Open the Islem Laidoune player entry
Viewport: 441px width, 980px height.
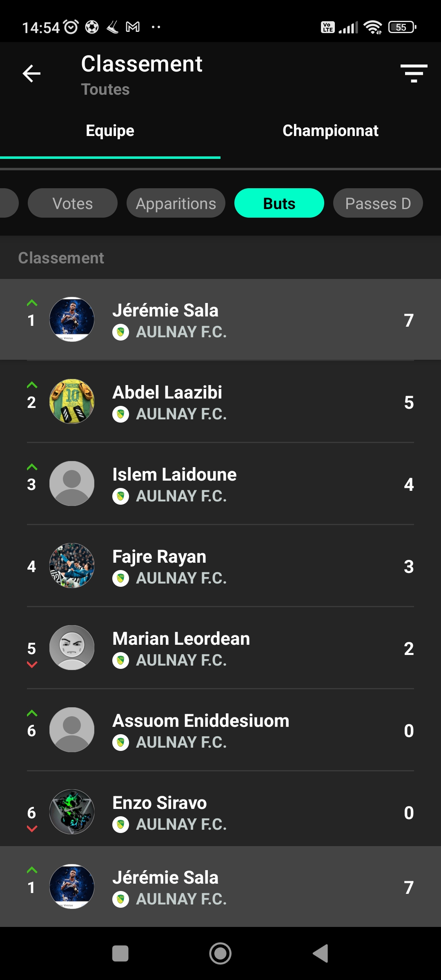[x=220, y=484]
